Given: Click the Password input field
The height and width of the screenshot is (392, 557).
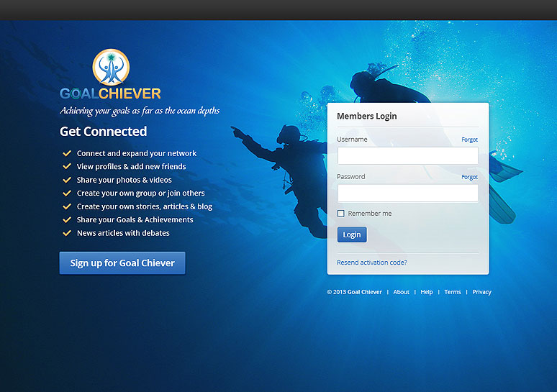Looking at the screenshot, I should [408, 193].
